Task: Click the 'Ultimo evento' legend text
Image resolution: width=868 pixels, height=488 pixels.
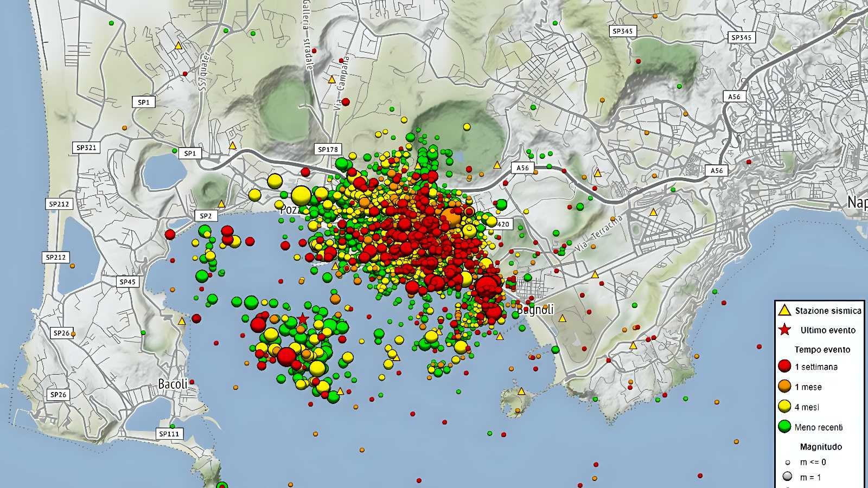Action: 828,330
